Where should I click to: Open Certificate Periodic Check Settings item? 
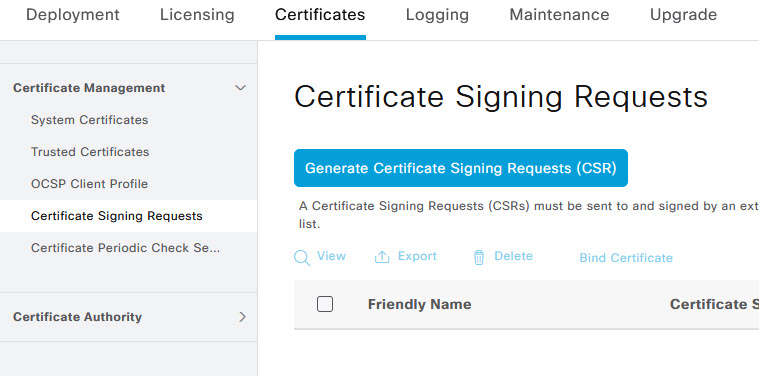pyautogui.click(x=125, y=248)
